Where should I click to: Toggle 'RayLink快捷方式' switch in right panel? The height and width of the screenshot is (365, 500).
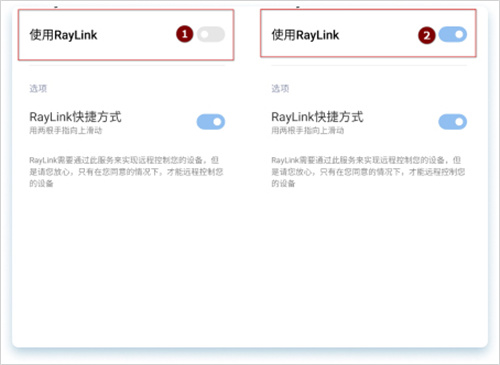click(453, 122)
